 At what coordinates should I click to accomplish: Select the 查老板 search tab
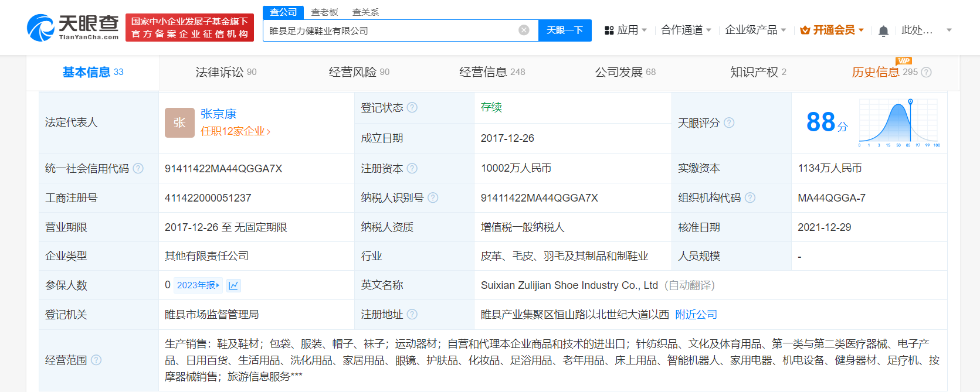point(324,12)
